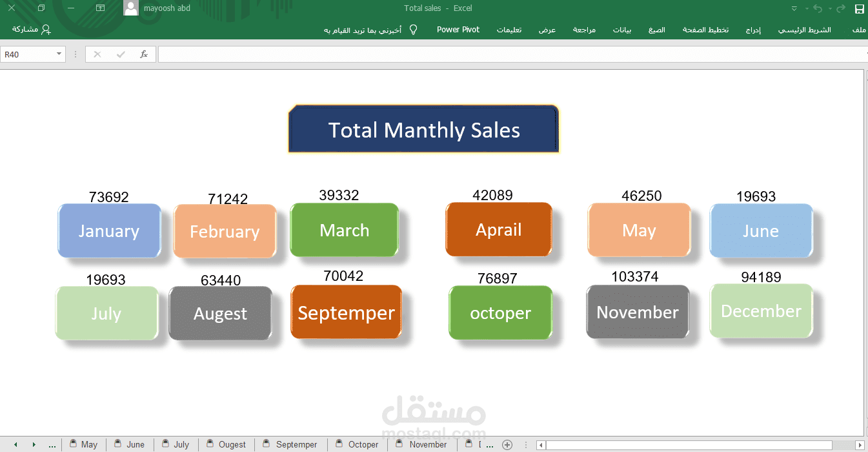Click the formula bar Cancel X icon
The image size is (868, 452).
point(97,55)
